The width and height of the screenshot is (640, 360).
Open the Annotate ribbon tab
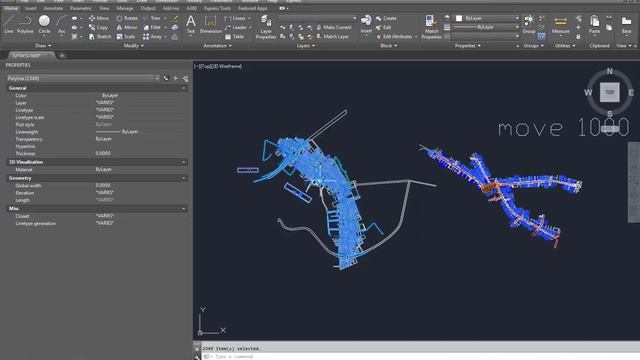coord(53,8)
